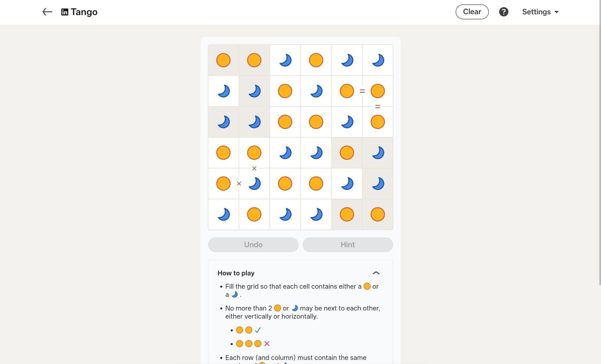Image resolution: width=601 pixels, height=364 pixels.
Task: Click the moon in the bottom-left grid cell
Action: [223, 214]
